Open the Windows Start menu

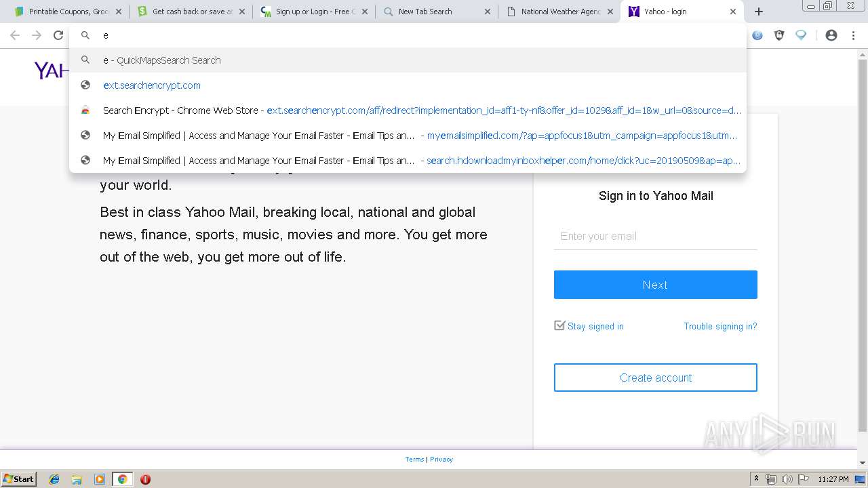coord(19,479)
